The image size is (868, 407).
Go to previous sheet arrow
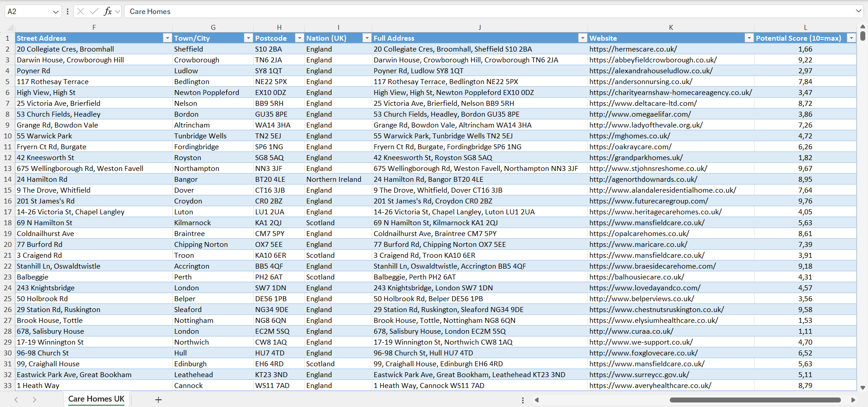click(x=16, y=400)
